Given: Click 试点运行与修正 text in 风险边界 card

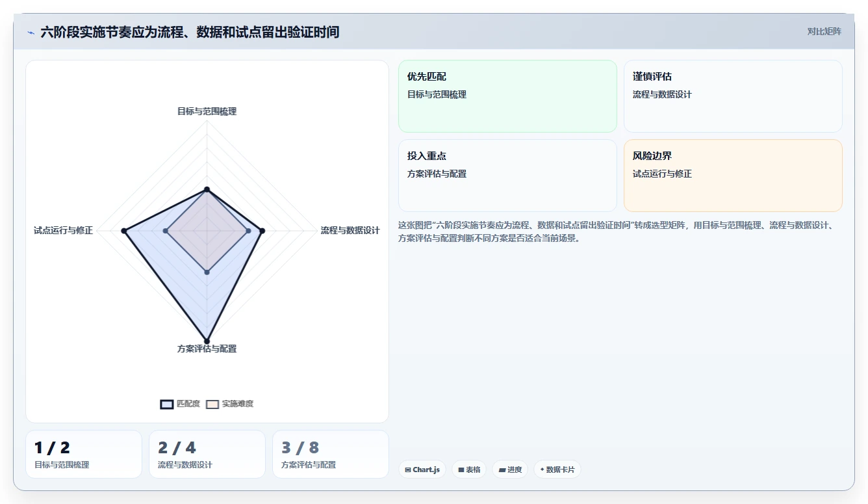Looking at the screenshot, I should [662, 174].
